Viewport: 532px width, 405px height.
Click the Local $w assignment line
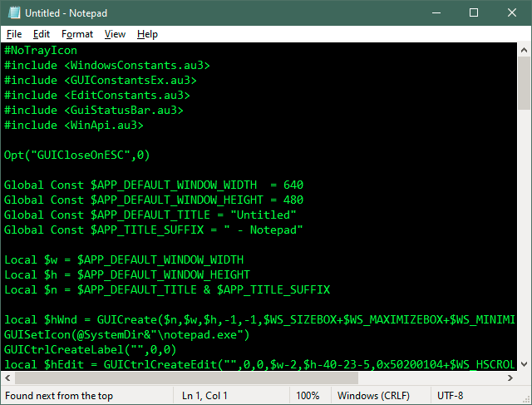click(124, 259)
